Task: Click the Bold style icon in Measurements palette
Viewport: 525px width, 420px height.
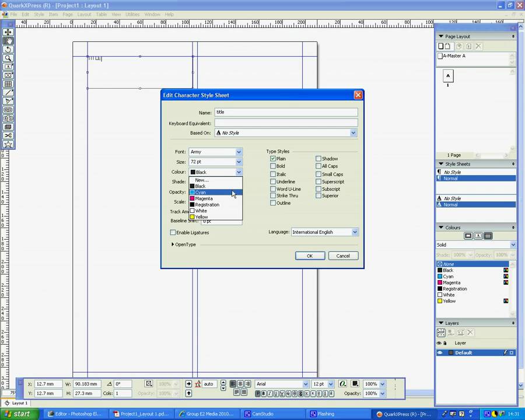Action: pyautogui.click(x=264, y=394)
